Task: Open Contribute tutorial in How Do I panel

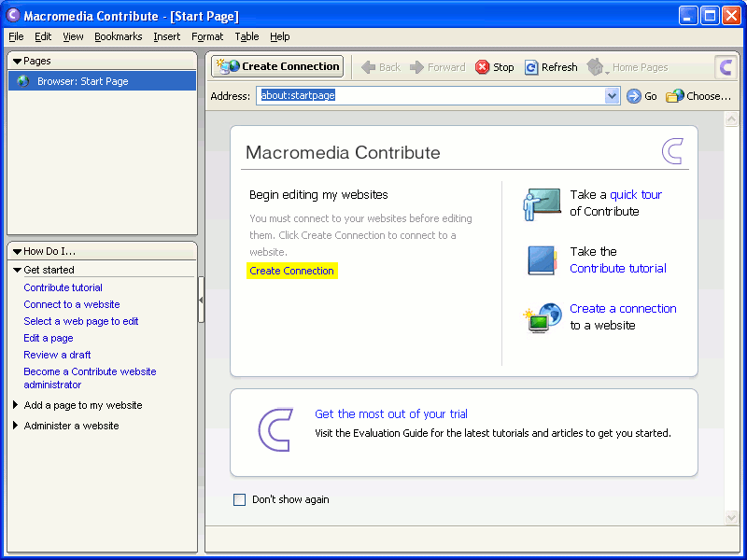Action: tap(63, 287)
